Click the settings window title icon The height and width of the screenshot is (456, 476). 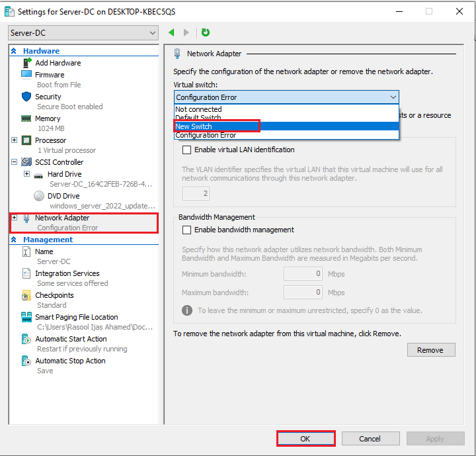pos(9,11)
